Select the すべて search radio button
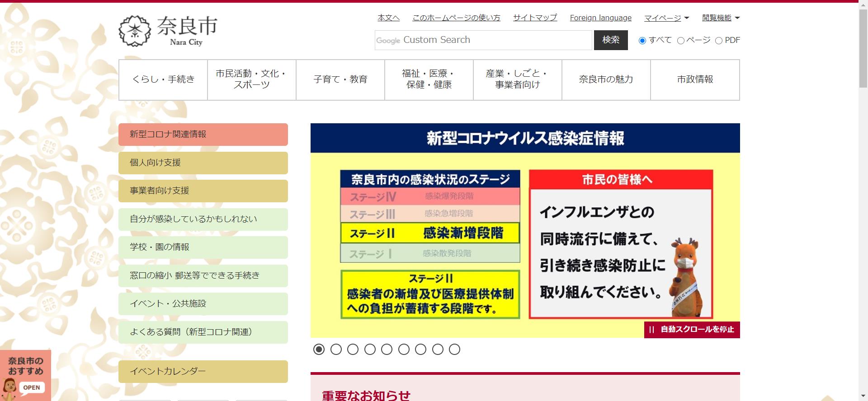 point(642,41)
